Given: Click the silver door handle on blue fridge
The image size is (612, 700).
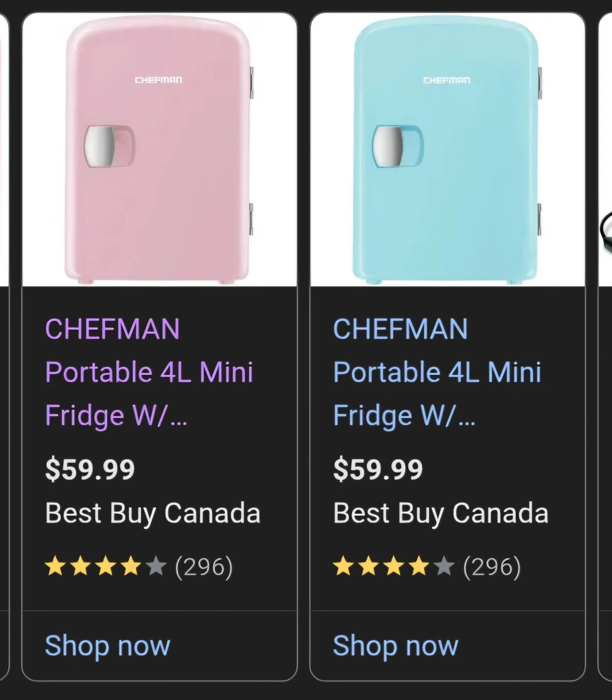Looking at the screenshot, I should tap(388, 146).
